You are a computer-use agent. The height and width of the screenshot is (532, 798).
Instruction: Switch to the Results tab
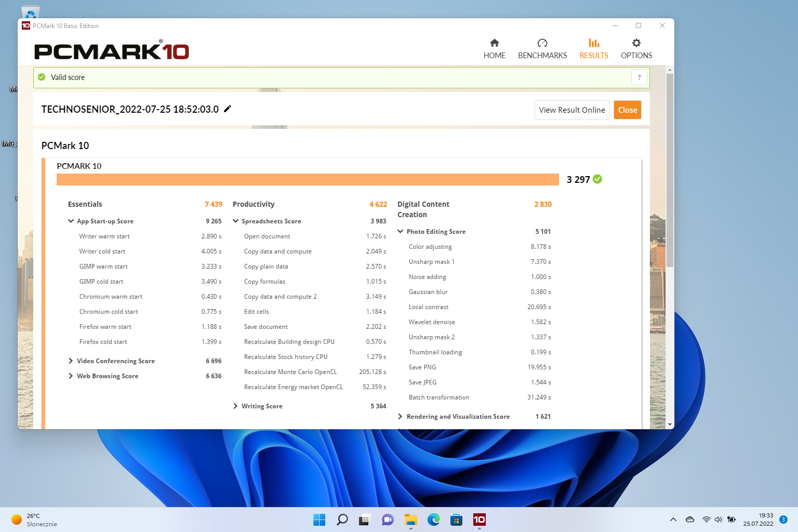coord(593,49)
